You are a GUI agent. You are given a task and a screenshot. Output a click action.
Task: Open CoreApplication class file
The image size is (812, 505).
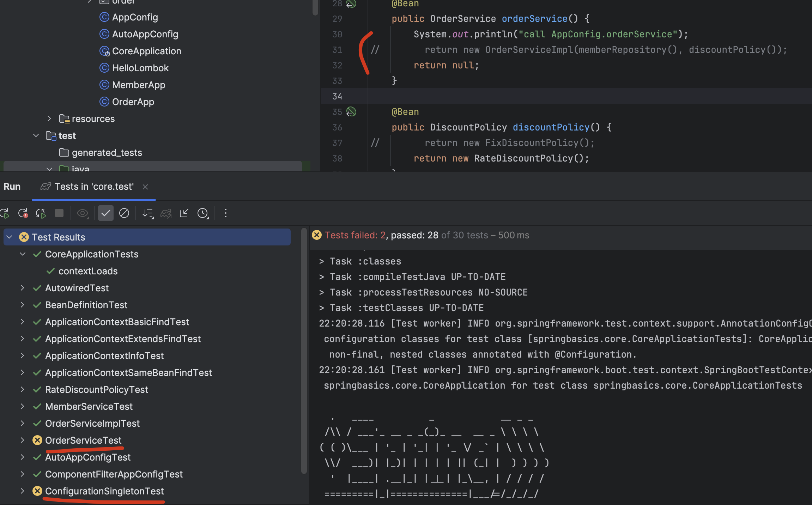[x=146, y=51]
